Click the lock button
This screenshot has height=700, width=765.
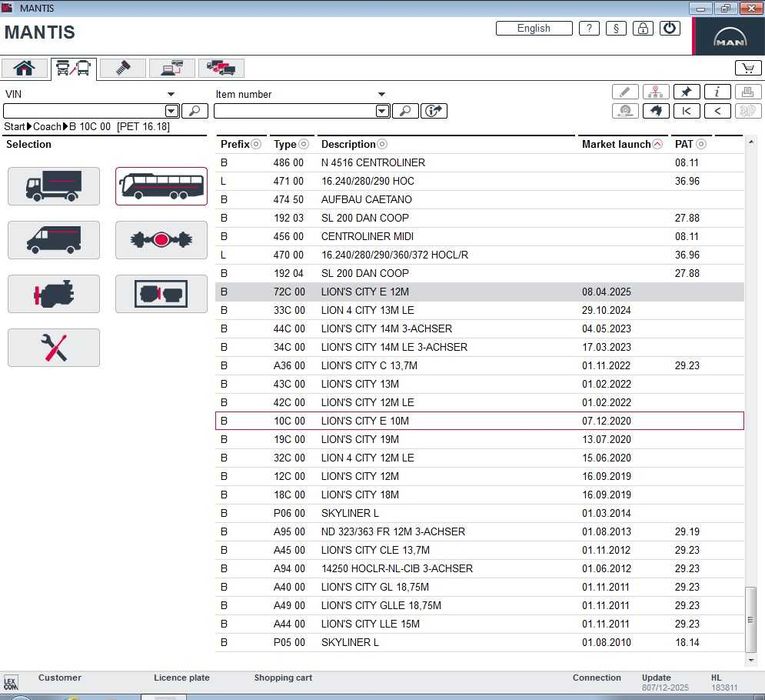643,28
